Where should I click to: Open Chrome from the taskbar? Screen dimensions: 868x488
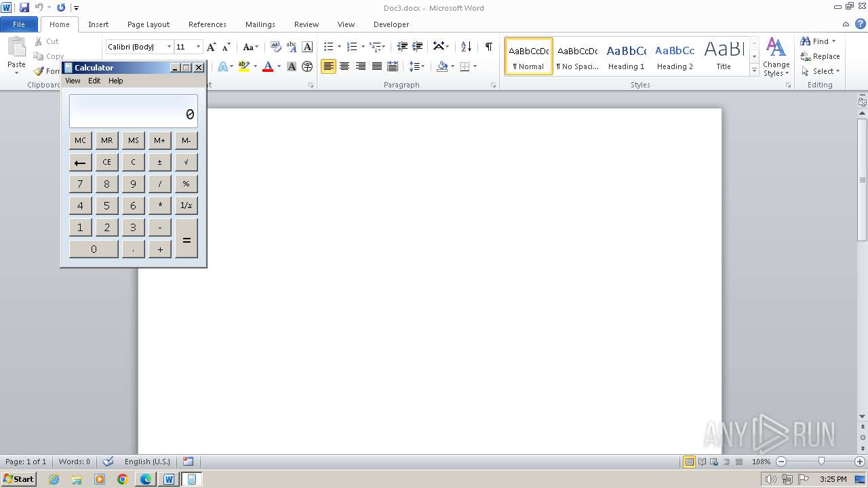pos(123,479)
